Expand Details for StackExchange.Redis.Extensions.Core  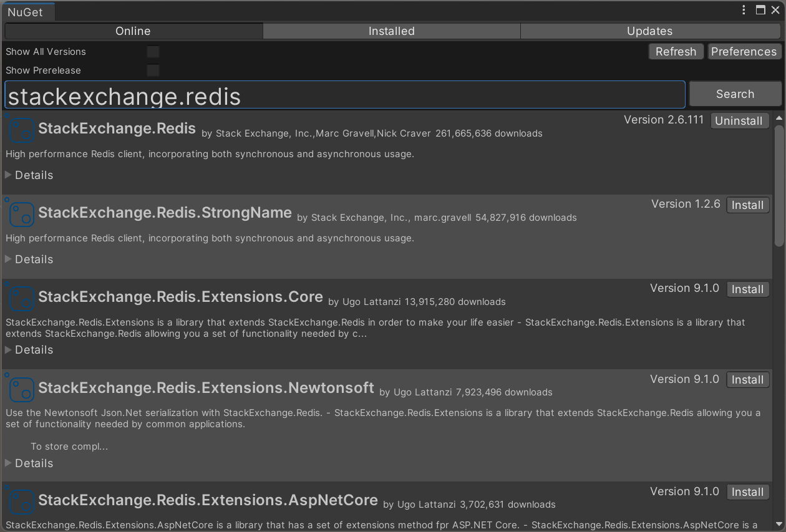(29, 350)
